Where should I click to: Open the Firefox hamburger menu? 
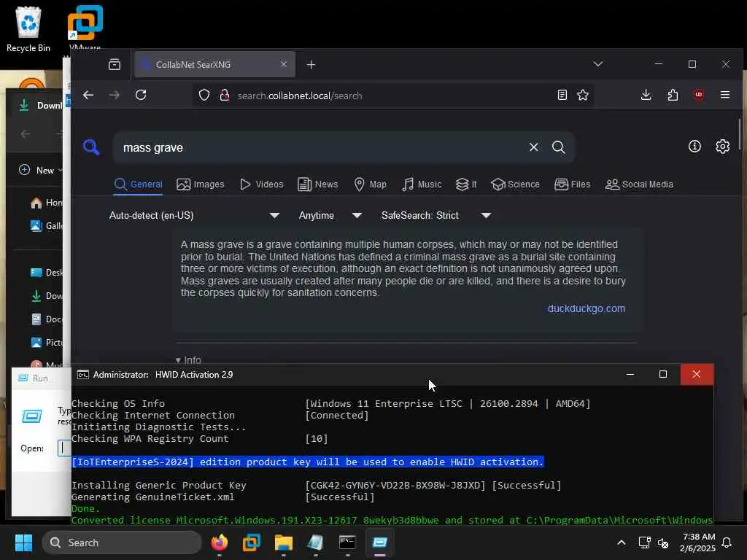click(725, 96)
